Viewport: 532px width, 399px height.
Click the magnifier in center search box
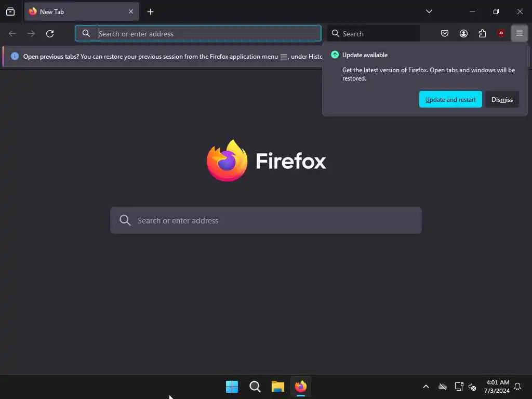click(125, 220)
